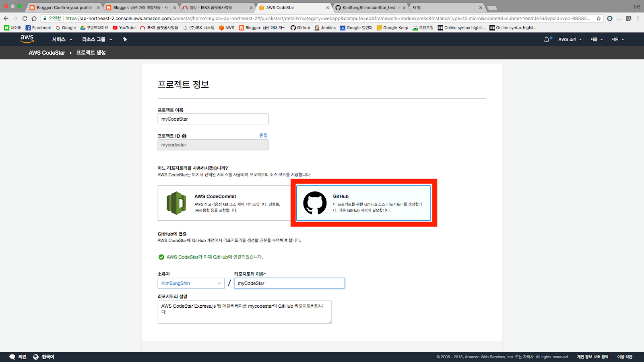Open the AWS 소개 account dropdown

coord(570,39)
